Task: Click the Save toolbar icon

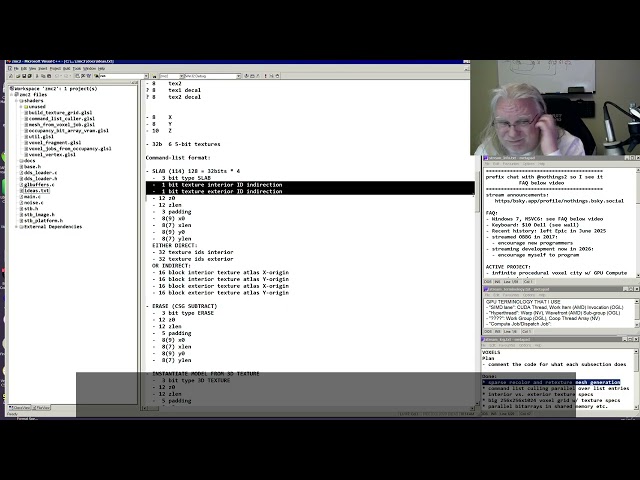Action: click(x=24, y=76)
